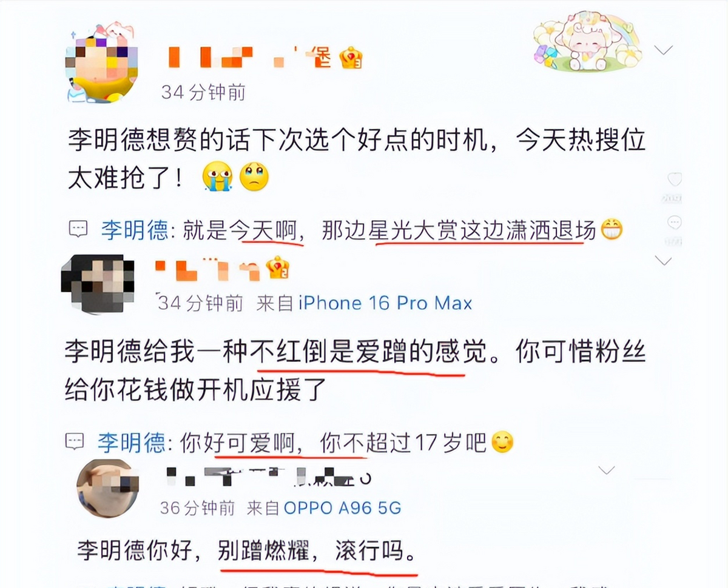
Task: Expand the chevron menu on third post
Action: tap(607, 470)
